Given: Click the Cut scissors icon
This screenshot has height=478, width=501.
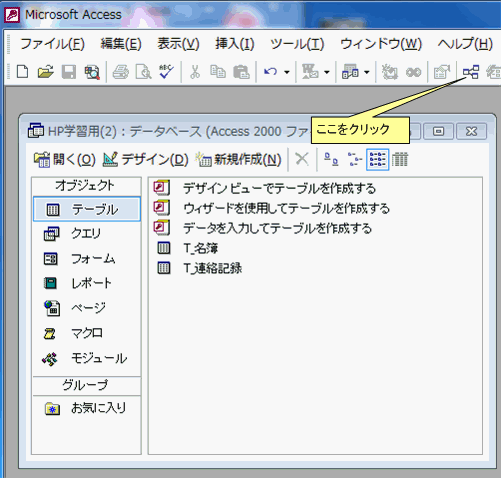Looking at the screenshot, I should tap(195, 72).
